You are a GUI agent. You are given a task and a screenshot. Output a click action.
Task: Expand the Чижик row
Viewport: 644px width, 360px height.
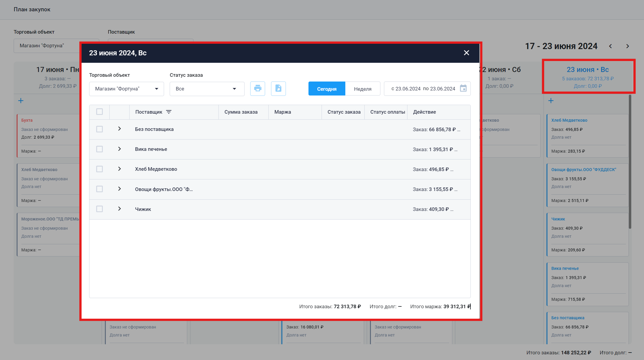pyautogui.click(x=119, y=209)
